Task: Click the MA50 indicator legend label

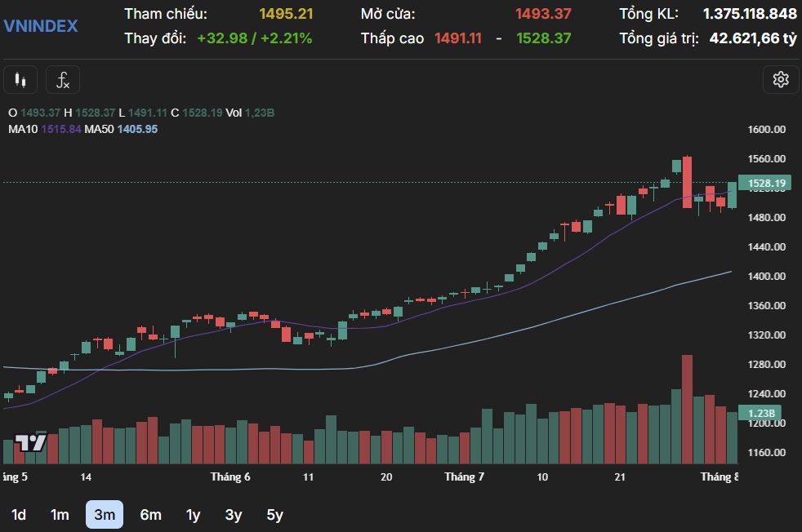Action: tap(99, 129)
